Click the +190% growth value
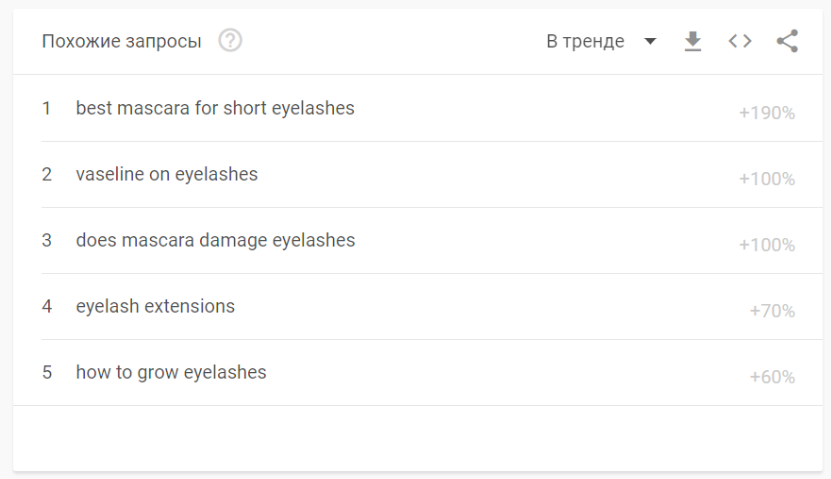The image size is (831, 479). tap(767, 113)
